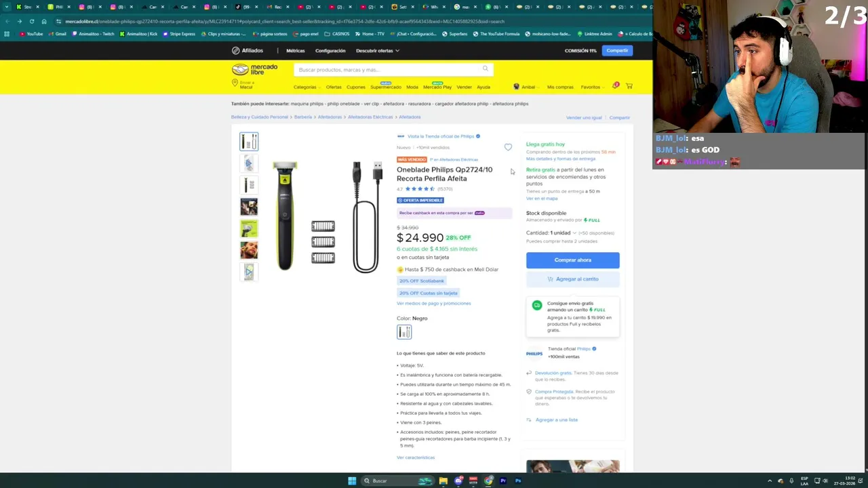Click the Anibal profile avatar
Screen dimensions: 868x488
pyautogui.click(x=516, y=87)
